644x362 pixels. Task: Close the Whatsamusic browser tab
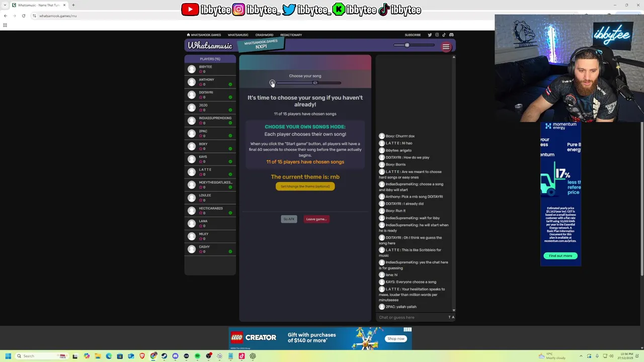point(64,5)
